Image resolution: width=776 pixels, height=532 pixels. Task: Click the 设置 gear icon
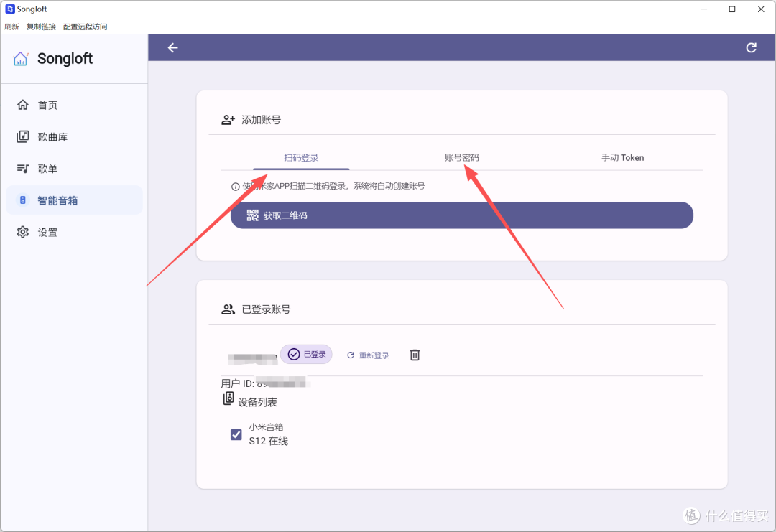click(x=23, y=232)
